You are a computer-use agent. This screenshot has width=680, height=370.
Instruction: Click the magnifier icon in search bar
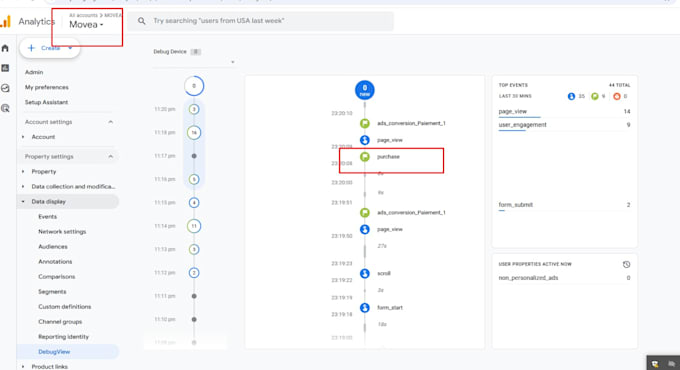142,21
